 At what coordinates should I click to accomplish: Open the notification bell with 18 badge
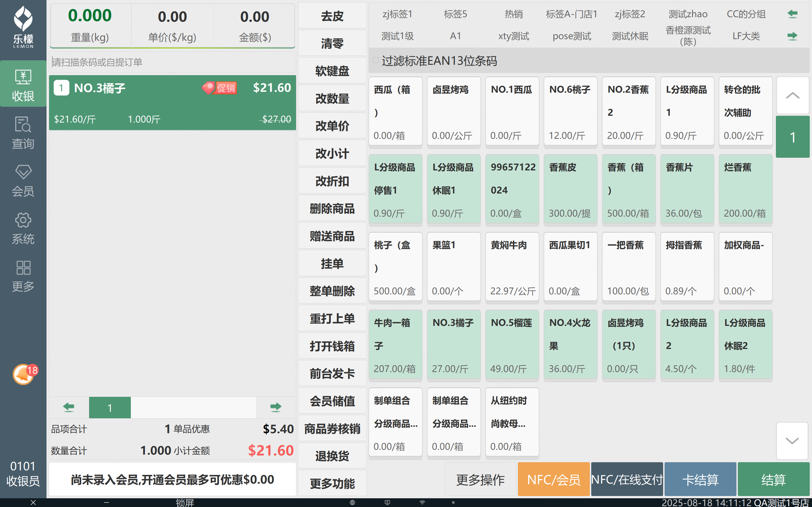23,374
